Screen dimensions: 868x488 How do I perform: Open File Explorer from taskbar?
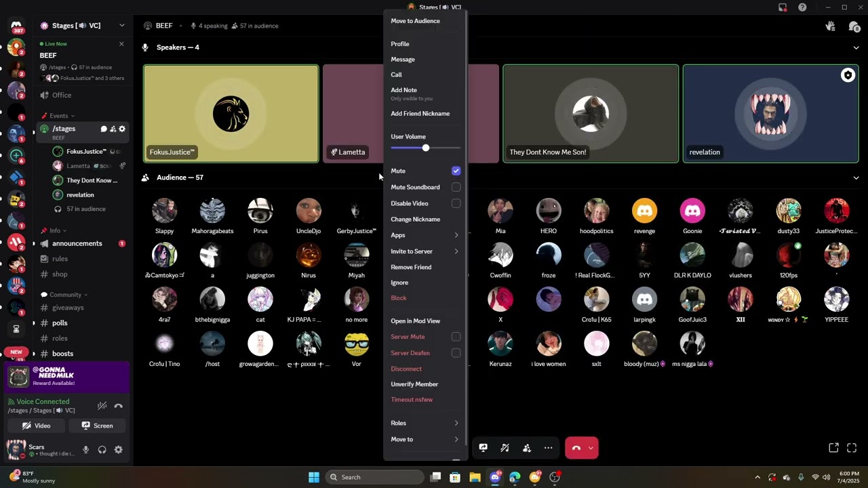pos(475,477)
